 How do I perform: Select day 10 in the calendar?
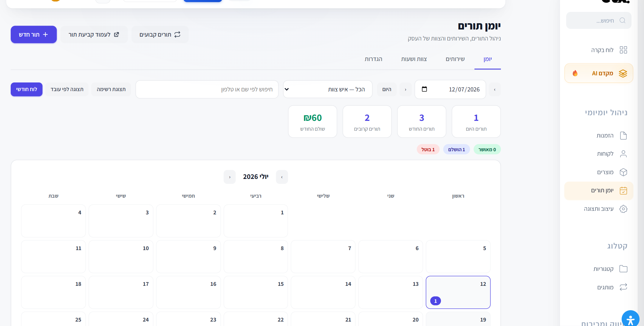(121, 257)
